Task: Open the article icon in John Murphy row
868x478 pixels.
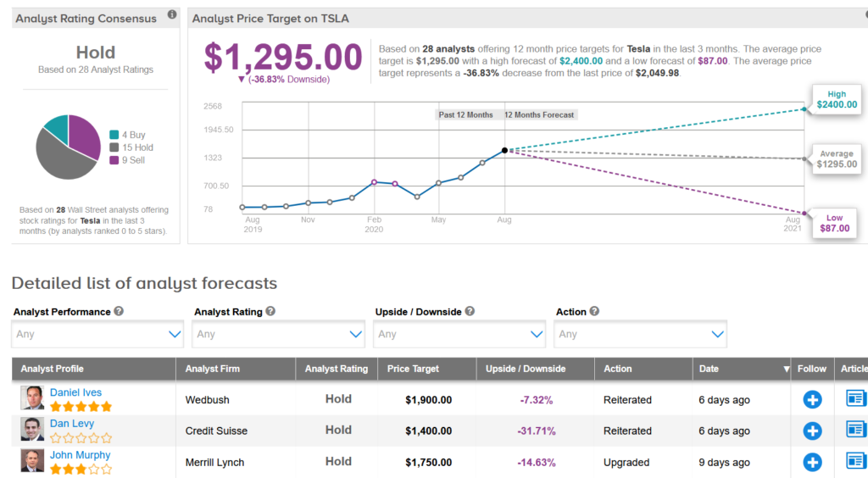Action: pyautogui.click(x=856, y=461)
